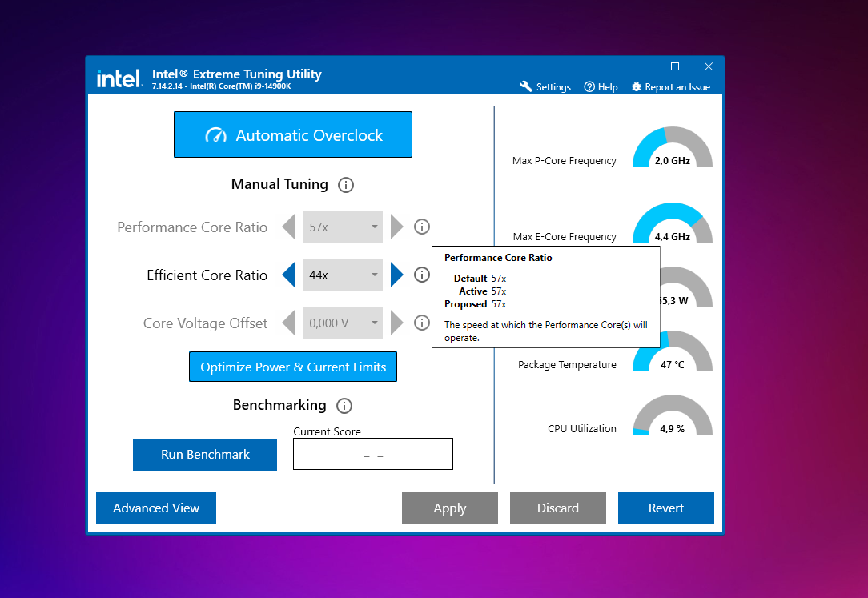Image resolution: width=868 pixels, height=598 pixels.
Task: Open Settings in the header
Action: [545, 86]
